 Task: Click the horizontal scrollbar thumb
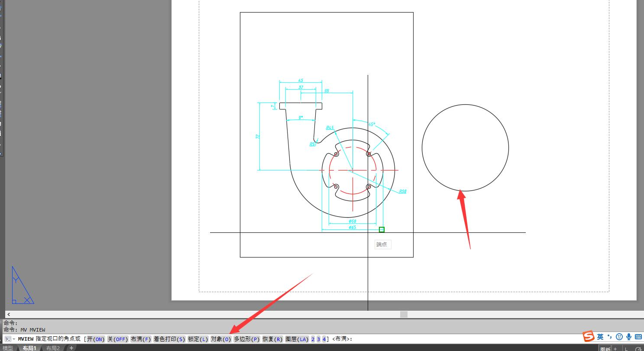(404, 315)
